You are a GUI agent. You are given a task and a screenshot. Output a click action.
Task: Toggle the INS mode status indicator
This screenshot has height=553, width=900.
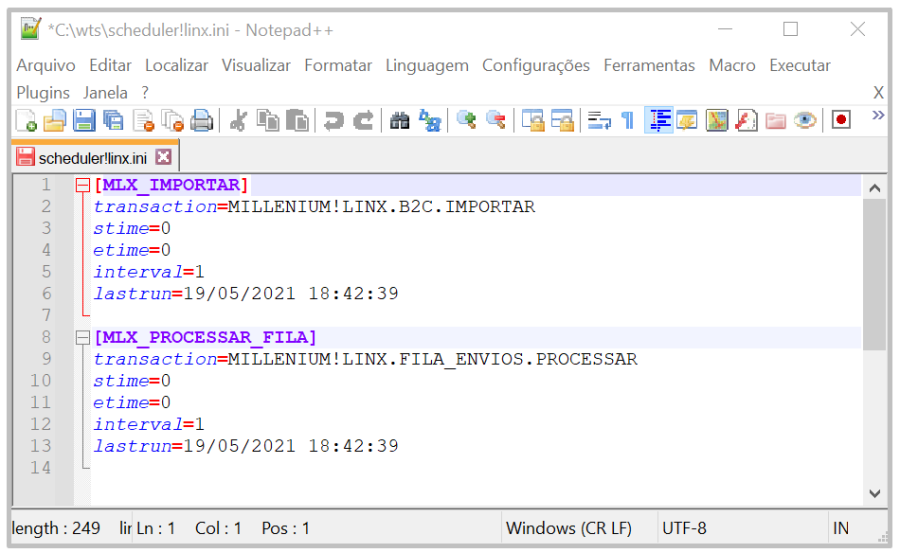[841, 528]
